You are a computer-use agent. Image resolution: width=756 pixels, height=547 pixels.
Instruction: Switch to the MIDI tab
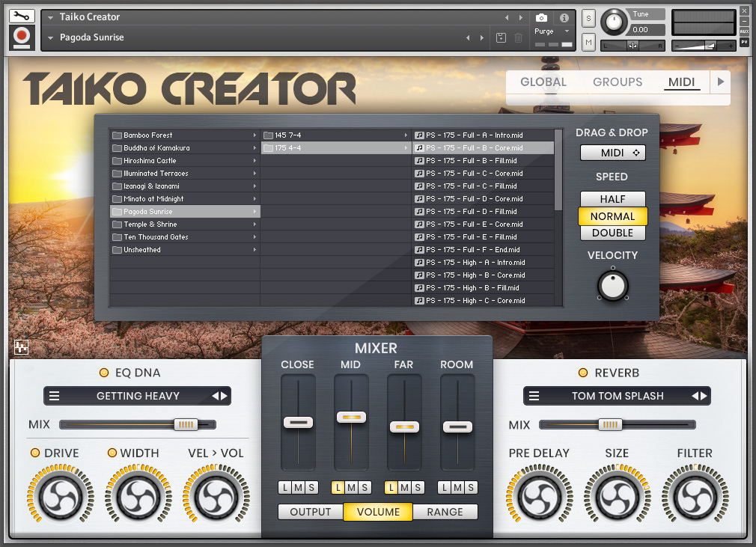[x=681, y=82]
